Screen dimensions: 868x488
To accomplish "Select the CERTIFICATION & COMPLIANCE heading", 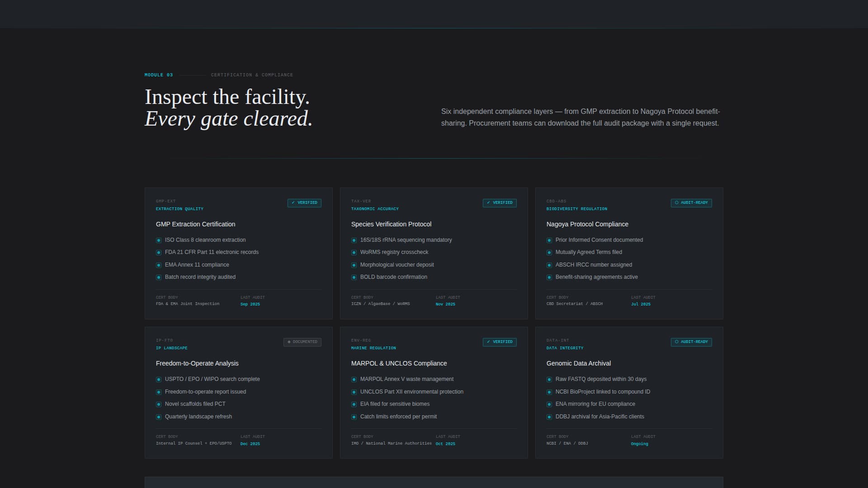I will tap(252, 75).
